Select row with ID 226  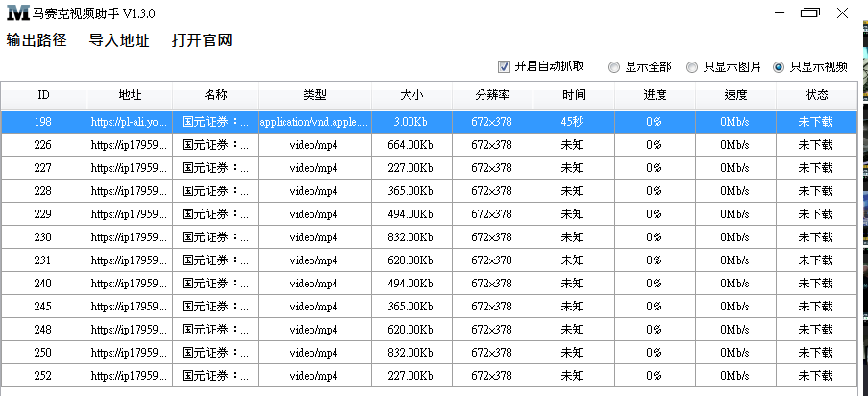tap(429, 145)
